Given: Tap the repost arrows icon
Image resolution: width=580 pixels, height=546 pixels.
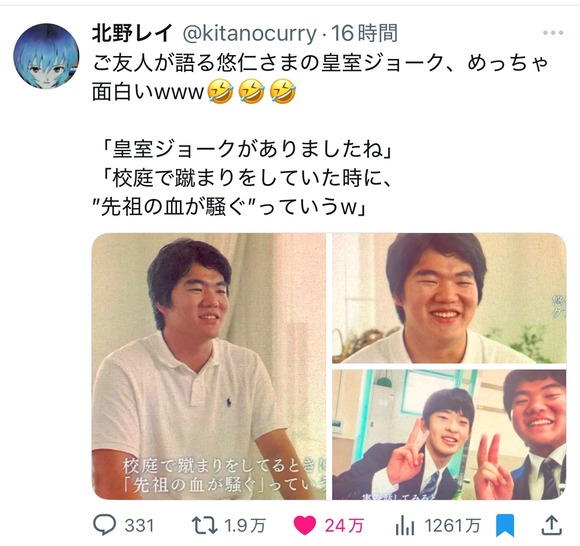Looking at the screenshot, I should pos(204,525).
